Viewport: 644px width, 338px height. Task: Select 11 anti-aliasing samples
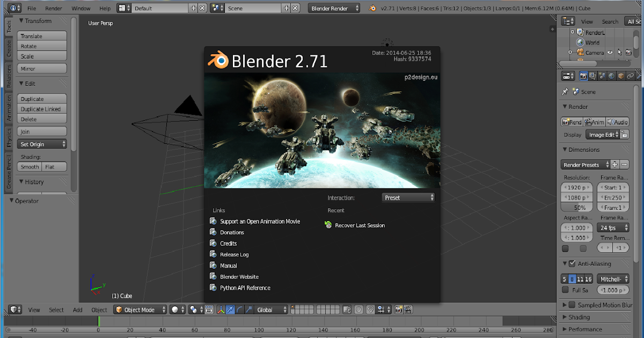(580, 279)
